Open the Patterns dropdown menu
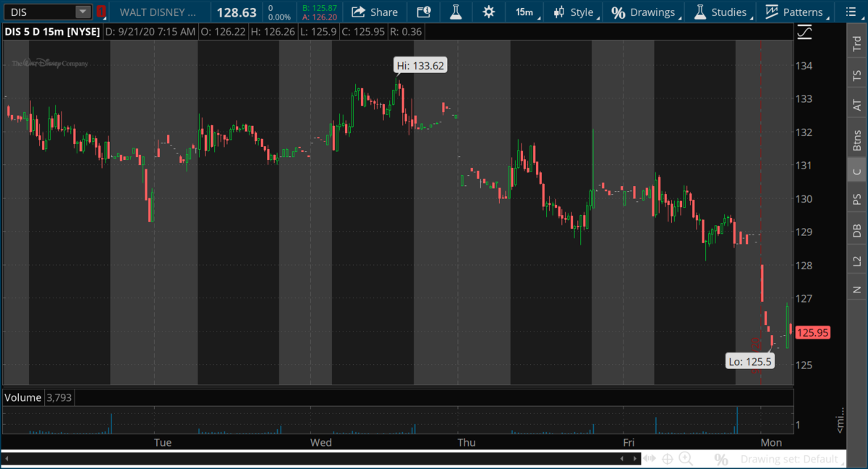The image size is (868, 469). (x=796, y=12)
